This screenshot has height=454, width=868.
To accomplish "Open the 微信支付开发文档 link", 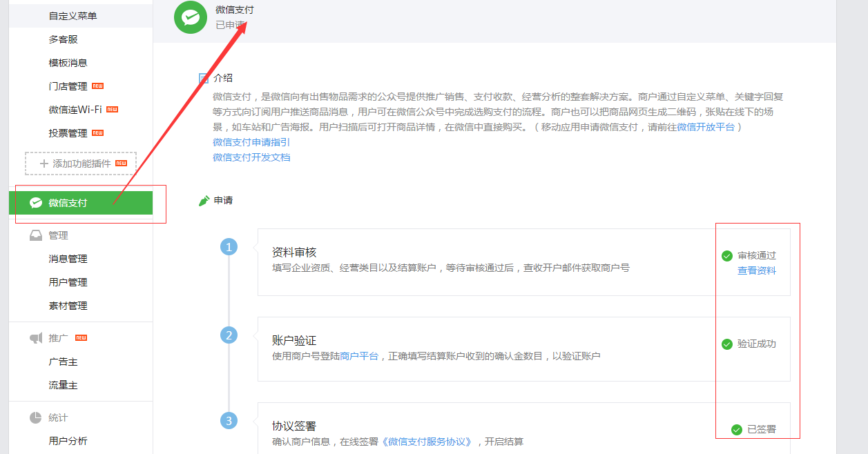I will (251, 157).
